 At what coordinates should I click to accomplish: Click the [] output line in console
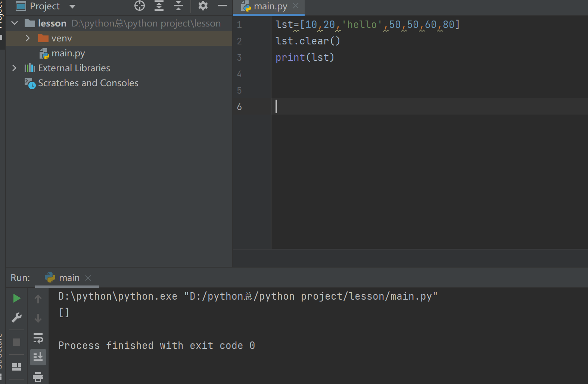click(x=64, y=313)
